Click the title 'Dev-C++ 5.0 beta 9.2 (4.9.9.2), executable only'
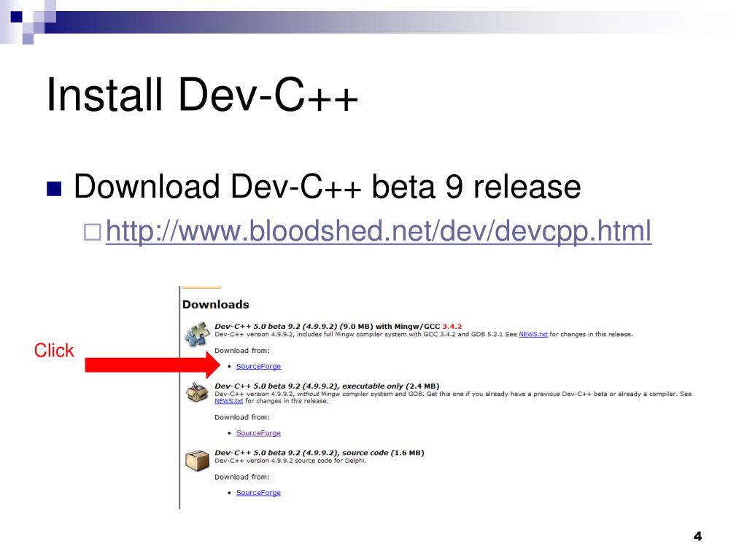Image resolution: width=747 pixels, height=560 pixels. (327, 386)
